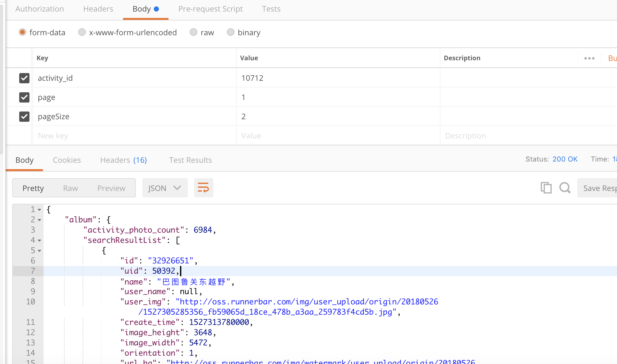Image resolution: width=617 pixels, height=364 pixels.
Task: Click the page parameter value field
Action: tap(338, 97)
